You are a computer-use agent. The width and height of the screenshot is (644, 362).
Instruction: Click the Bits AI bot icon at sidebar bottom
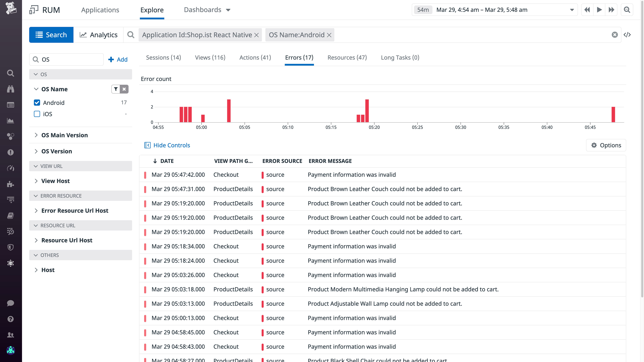(10, 351)
